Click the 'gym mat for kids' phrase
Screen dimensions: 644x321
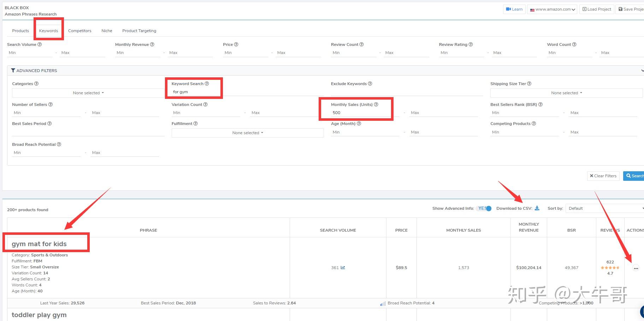[x=39, y=244]
